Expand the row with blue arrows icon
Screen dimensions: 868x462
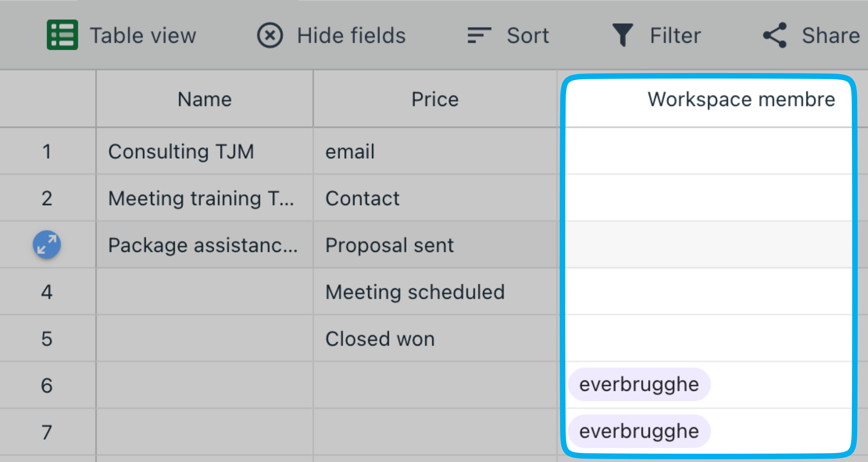[x=47, y=244]
